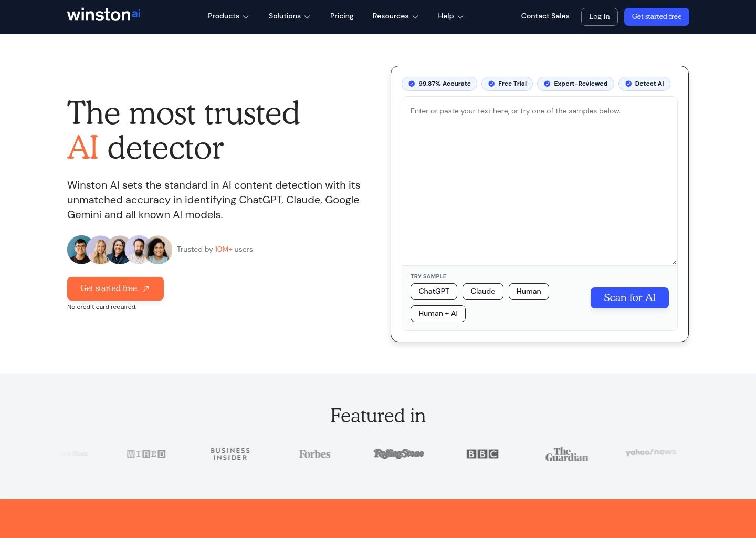
Task: Open the Pricing page
Action: [342, 16]
